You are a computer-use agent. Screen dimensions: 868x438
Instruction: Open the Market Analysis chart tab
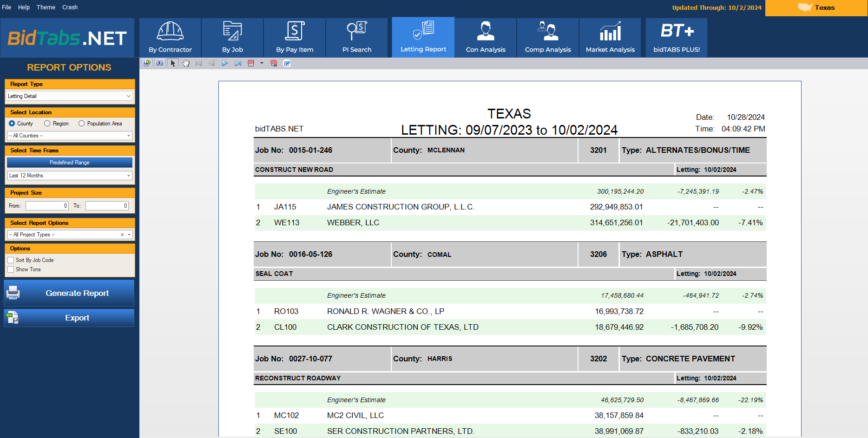(x=610, y=38)
